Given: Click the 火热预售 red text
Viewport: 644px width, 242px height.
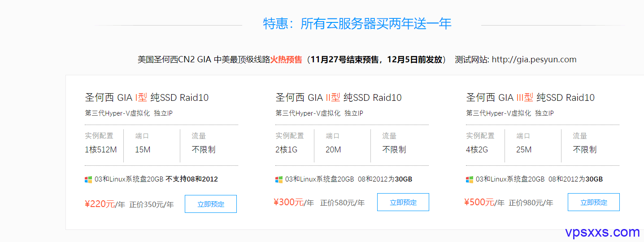Looking at the screenshot, I should (286, 60).
